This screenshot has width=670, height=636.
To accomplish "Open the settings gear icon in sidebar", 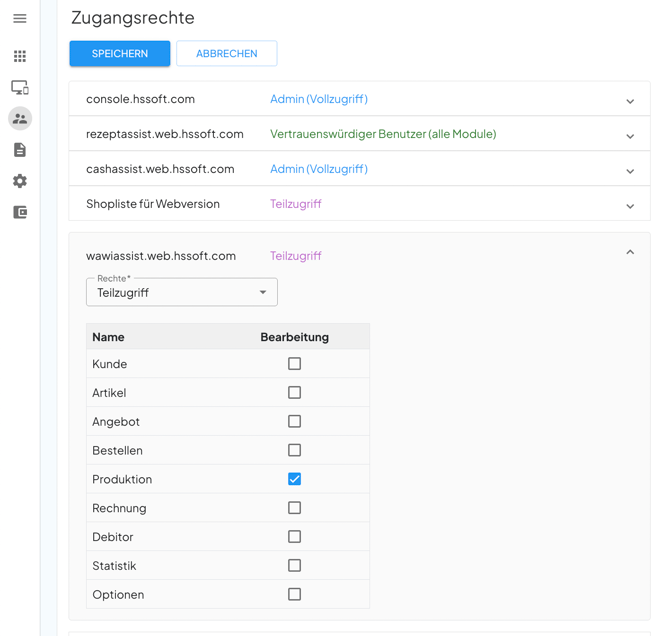I will click(x=20, y=181).
